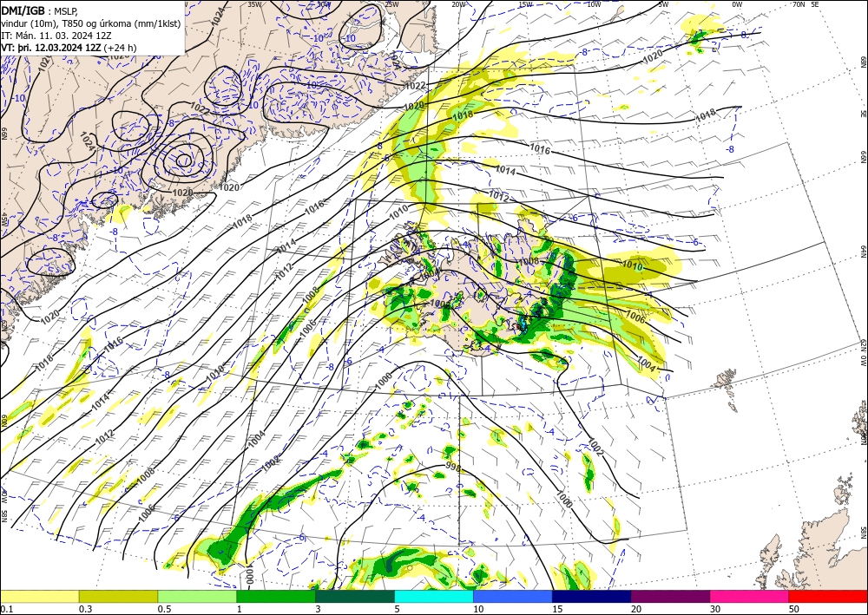868x615 pixels.
Task: Select the red 50+ legend swatch
Action: click(828, 596)
